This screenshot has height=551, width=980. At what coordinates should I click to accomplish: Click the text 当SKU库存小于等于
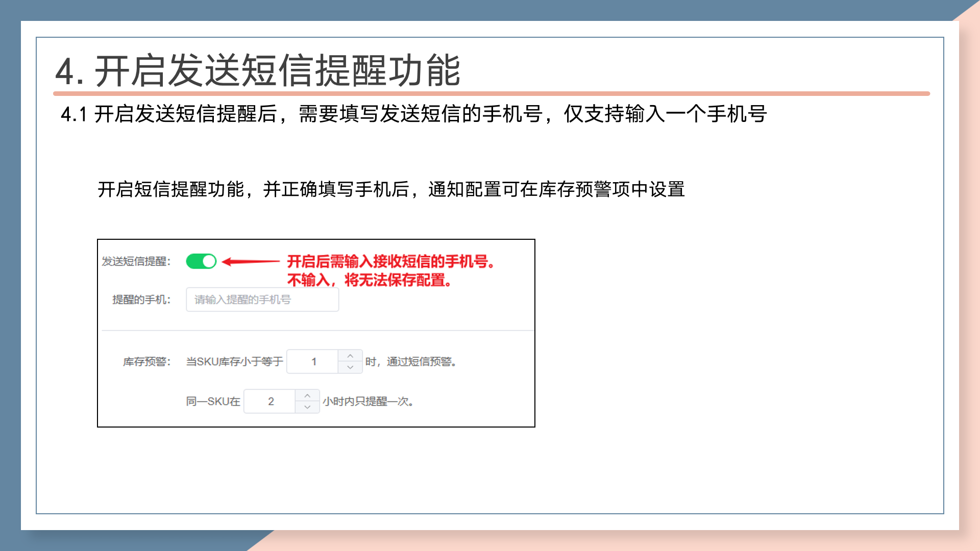(x=234, y=362)
